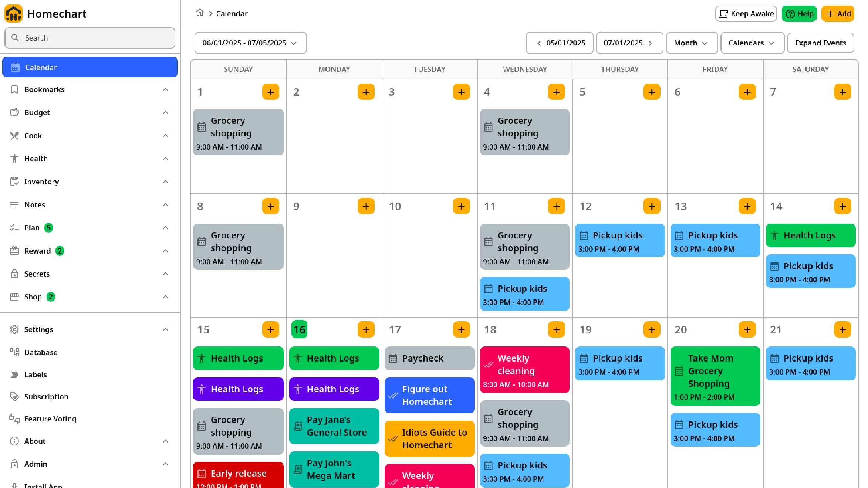
Task: Click the Plan checklist icon
Action: point(14,228)
